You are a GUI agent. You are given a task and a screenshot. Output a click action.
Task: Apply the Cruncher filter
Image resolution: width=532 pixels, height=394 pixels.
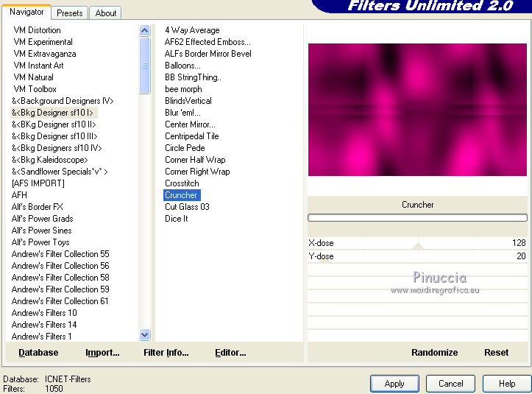coord(394,384)
